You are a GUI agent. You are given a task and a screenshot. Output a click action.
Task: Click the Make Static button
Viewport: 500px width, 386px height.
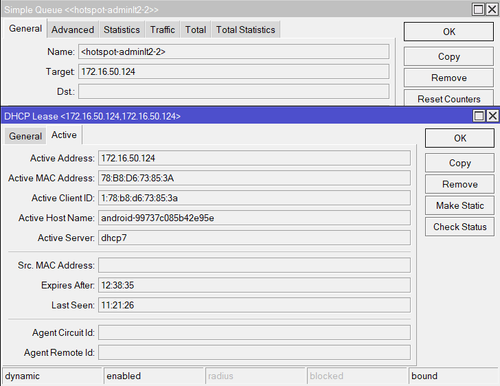(460, 205)
